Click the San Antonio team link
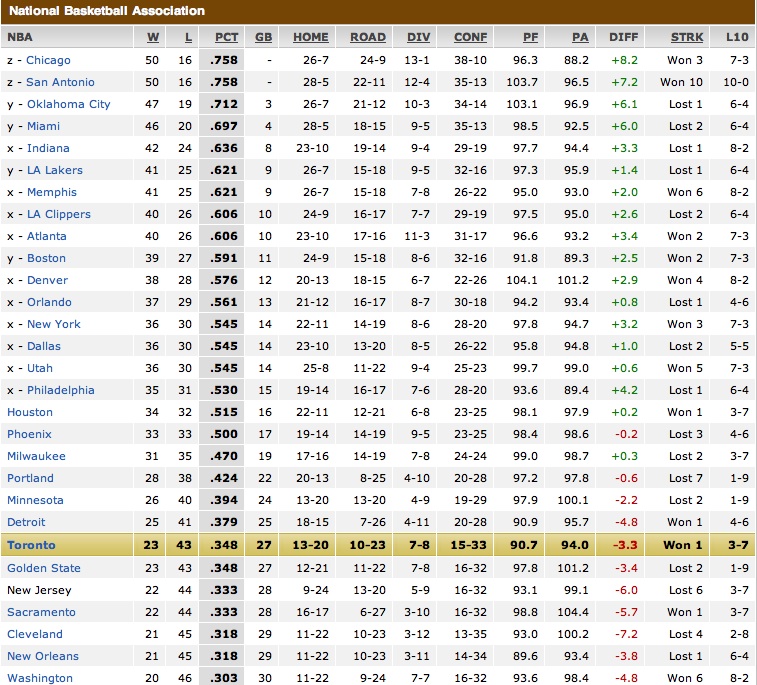 pos(60,82)
